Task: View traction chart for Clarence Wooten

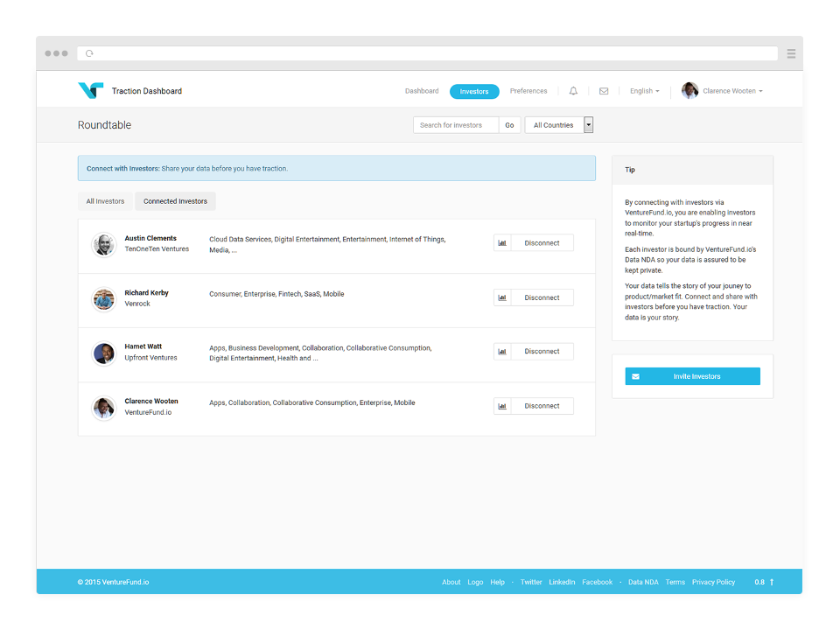Action: [x=502, y=405]
